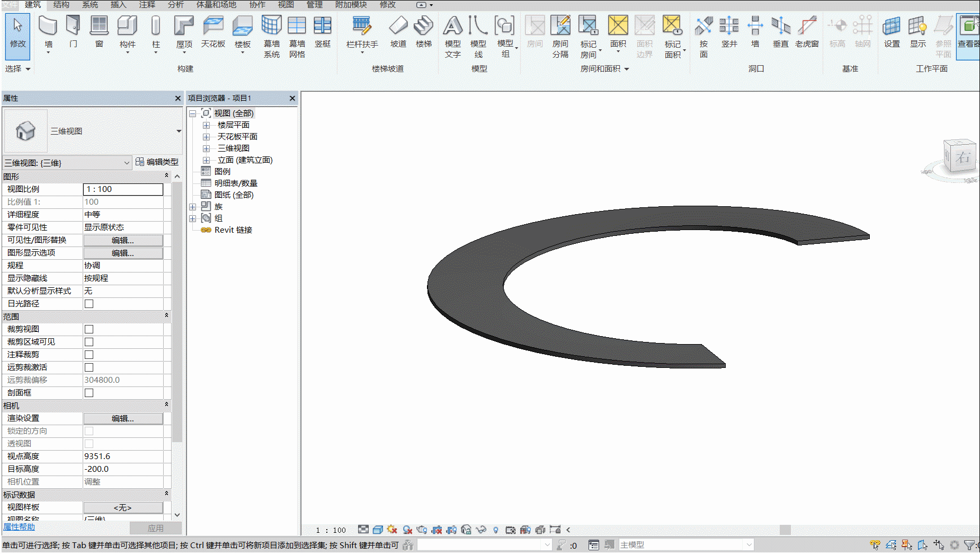Select the 坡道 (Ramp) tool
The image size is (980, 554).
[398, 32]
